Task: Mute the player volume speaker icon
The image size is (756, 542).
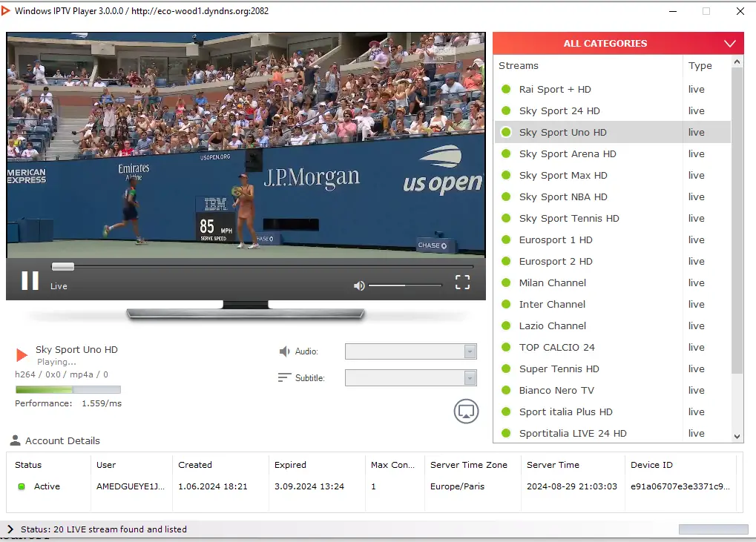Action: (x=359, y=285)
